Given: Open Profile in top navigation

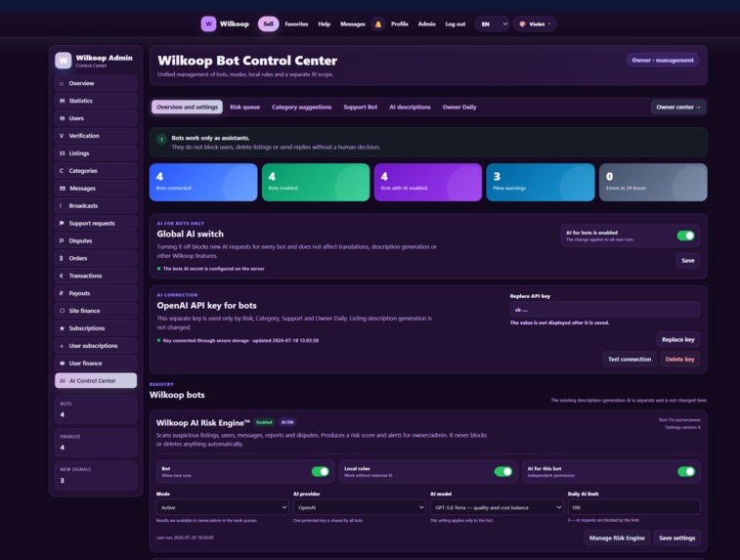Looking at the screenshot, I should coord(399,24).
